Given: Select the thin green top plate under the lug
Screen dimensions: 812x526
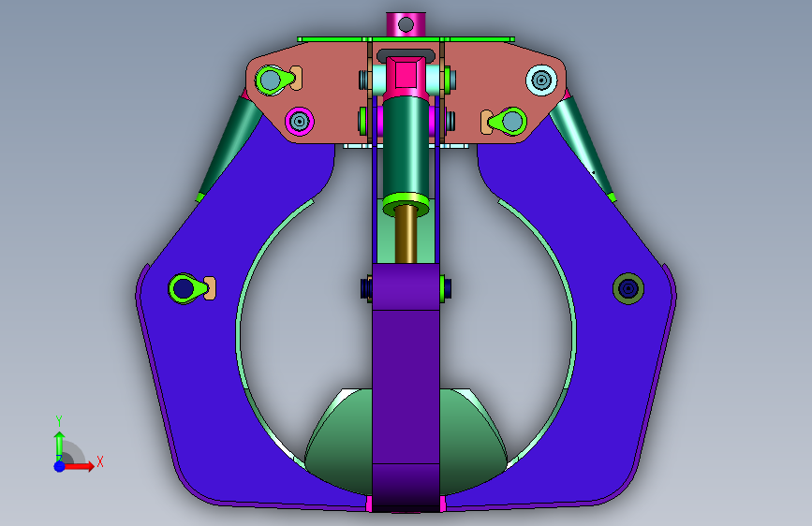Looking at the screenshot, I should (x=406, y=39).
